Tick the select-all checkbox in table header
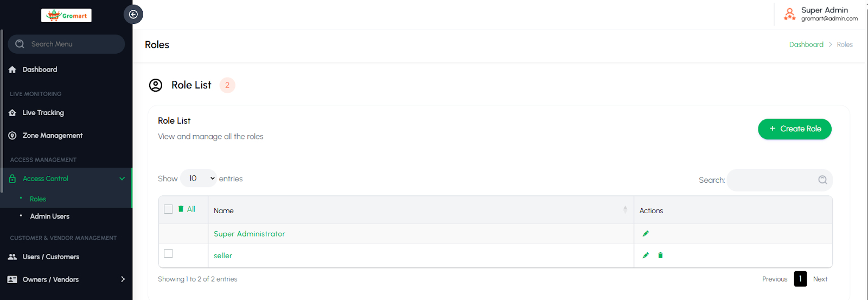This screenshot has width=868, height=300. click(x=168, y=209)
